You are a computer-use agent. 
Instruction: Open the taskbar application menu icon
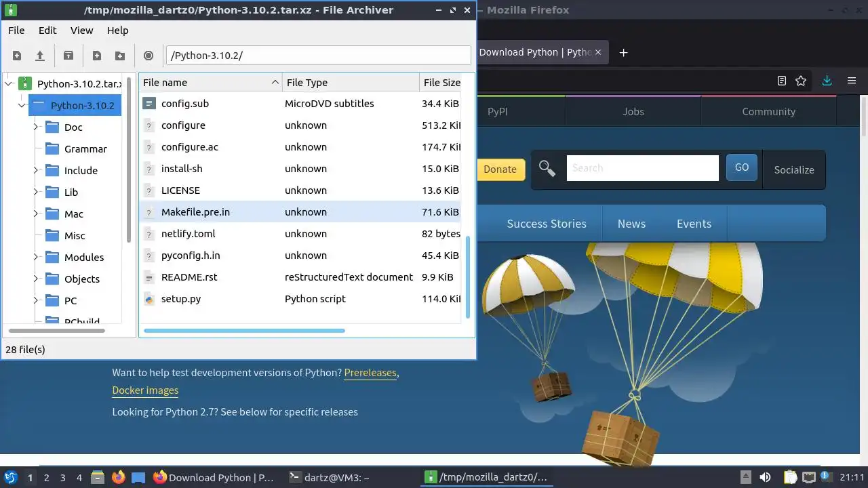pos(11,478)
